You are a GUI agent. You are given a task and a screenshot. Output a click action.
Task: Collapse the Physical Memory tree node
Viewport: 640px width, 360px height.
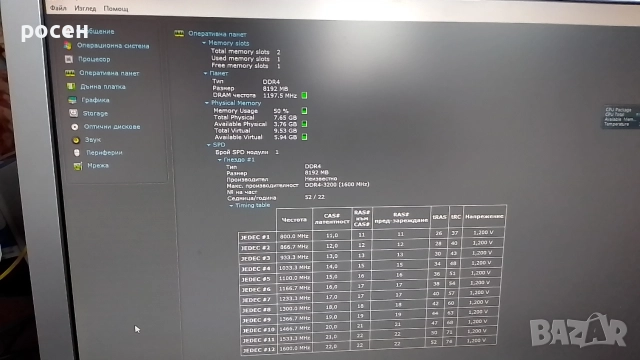click(x=207, y=103)
